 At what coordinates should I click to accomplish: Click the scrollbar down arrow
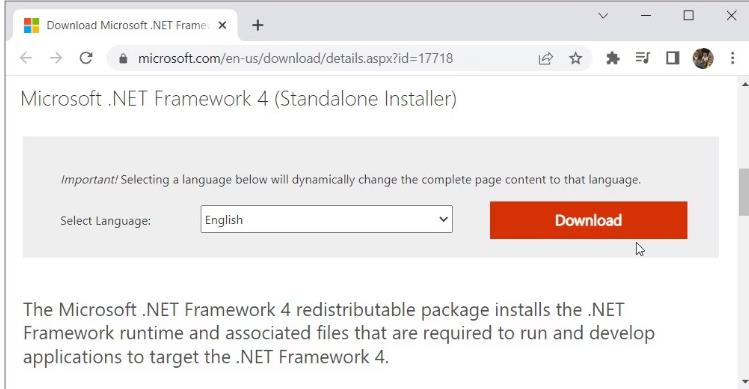click(745, 382)
